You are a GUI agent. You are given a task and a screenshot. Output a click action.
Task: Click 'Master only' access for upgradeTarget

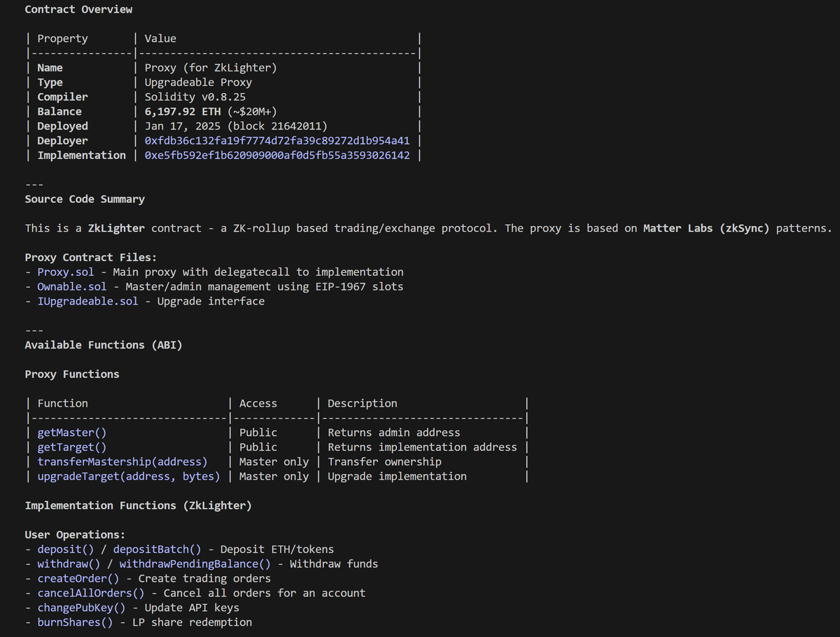click(x=274, y=476)
